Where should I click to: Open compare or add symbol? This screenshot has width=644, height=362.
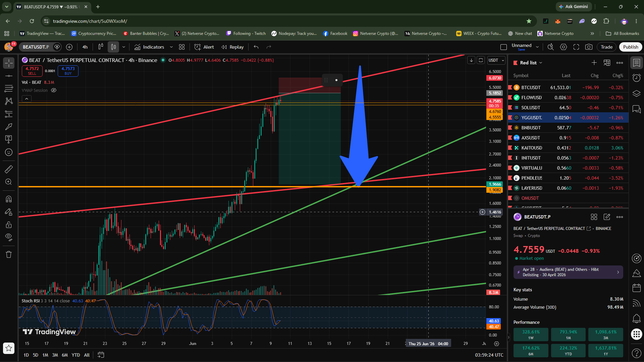69,47
